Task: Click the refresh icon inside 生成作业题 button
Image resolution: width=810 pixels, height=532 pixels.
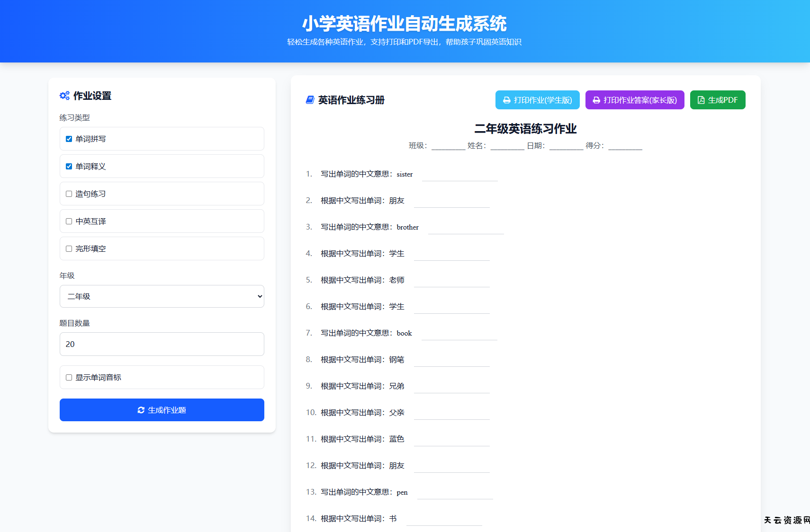Action: pyautogui.click(x=141, y=410)
